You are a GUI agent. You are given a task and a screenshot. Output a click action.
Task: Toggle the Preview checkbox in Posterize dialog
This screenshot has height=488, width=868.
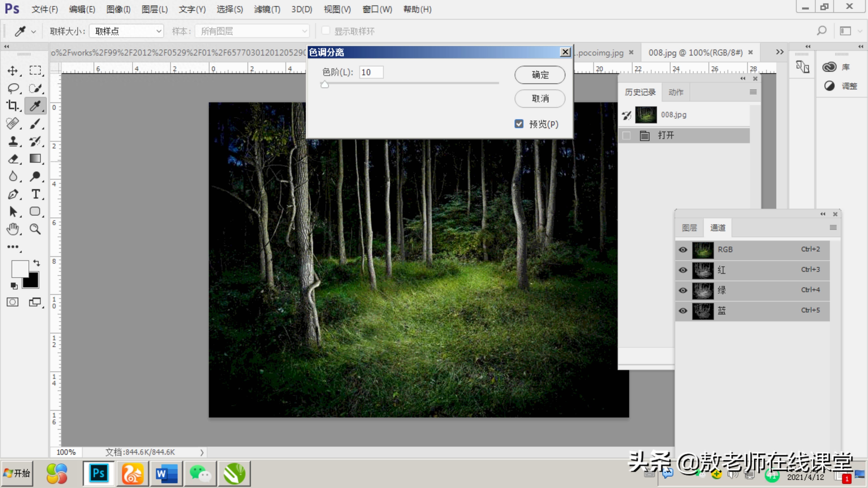[x=519, y=124]
